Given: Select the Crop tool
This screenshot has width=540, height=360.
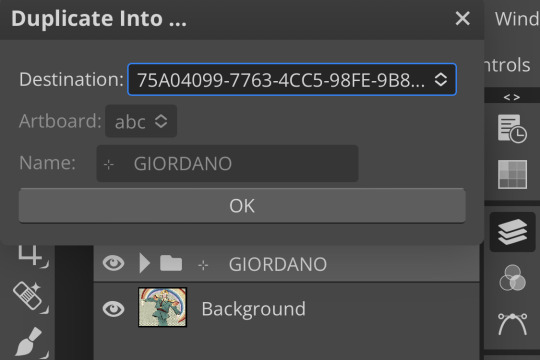Looking at the screenshot, I should pyautogui.click(x=33, y=256).
